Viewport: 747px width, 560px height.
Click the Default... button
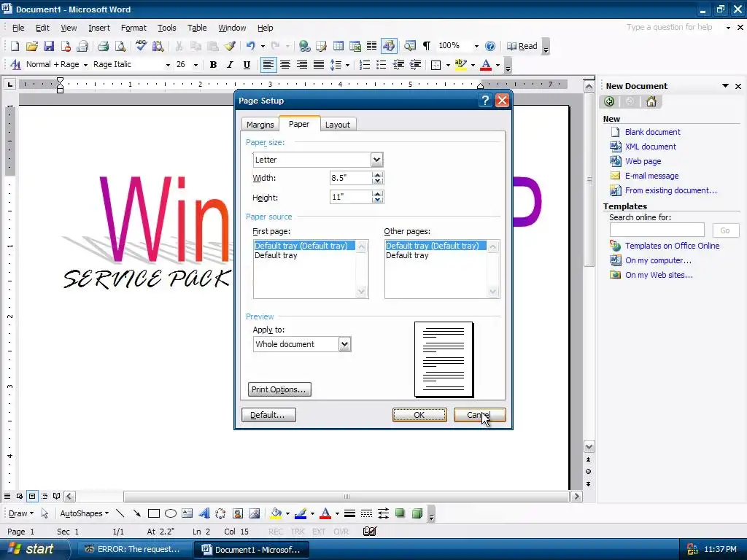tap(268, 415)
